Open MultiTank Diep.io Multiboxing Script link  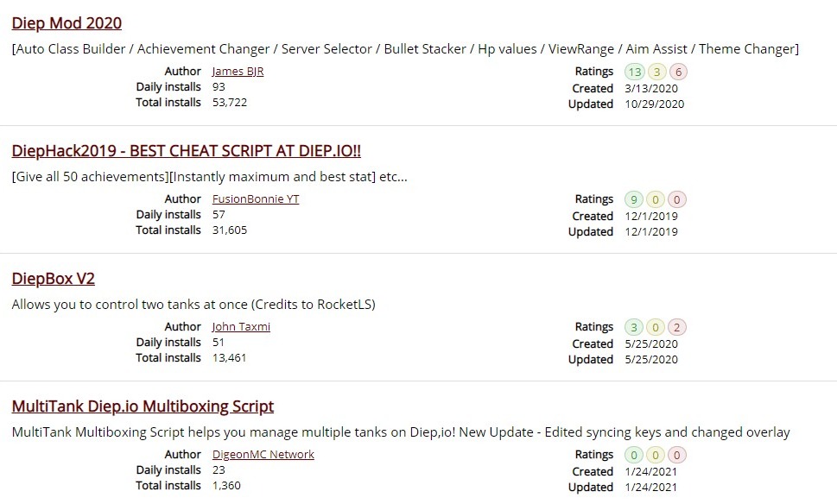click(x=143, y=406)
